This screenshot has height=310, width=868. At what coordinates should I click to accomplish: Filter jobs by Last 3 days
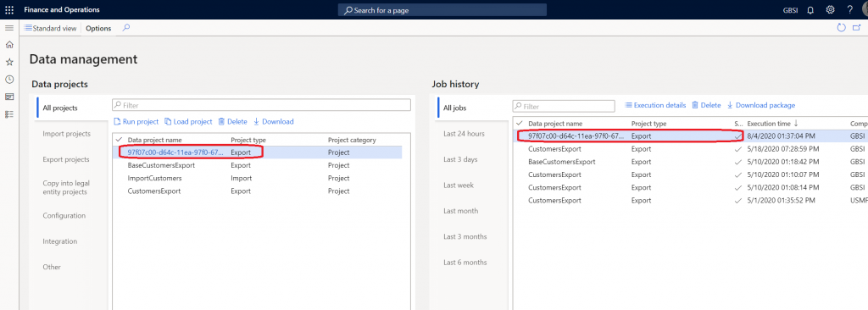(x=460, y=159)
